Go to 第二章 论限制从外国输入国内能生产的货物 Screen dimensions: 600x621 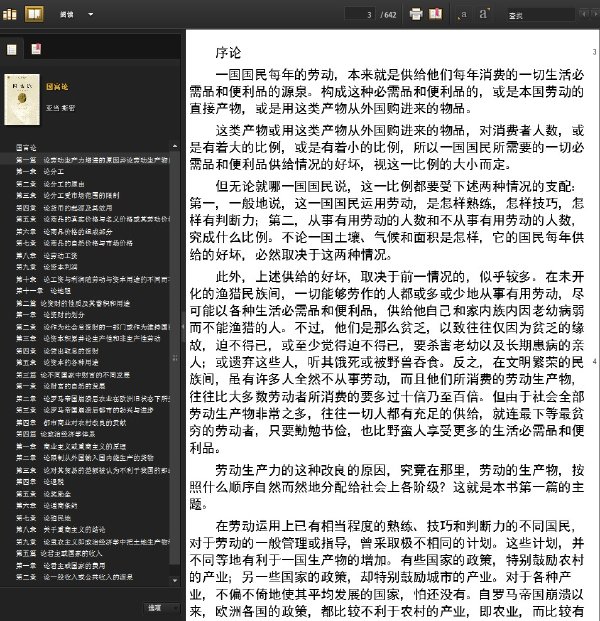click(x=84, y=458)
